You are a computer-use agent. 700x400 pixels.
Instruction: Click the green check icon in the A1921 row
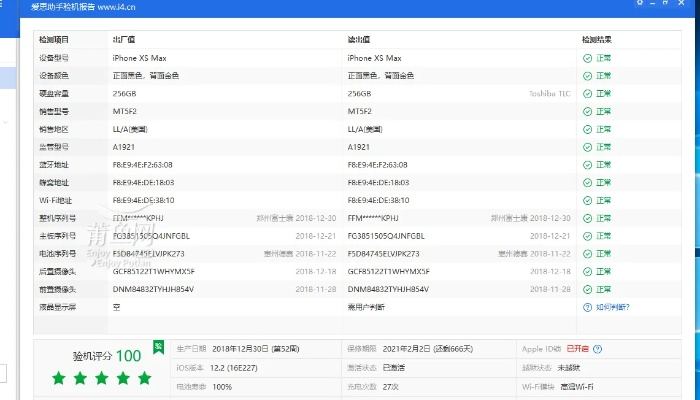pyautogui.click(x=588, y=147)
